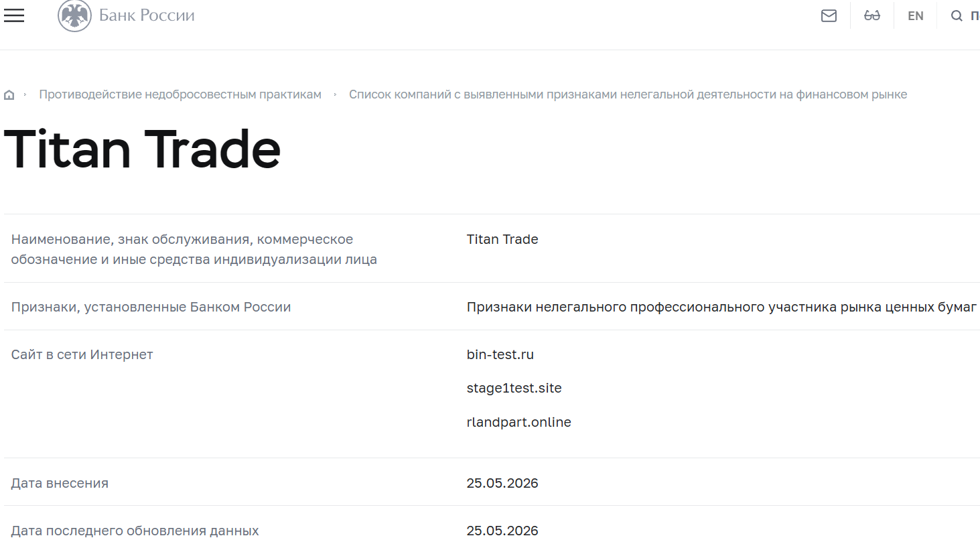Screen dimensions: 980x544
Task: Select 'Titan Trade' value in name row
Action: tap(502, 239)
